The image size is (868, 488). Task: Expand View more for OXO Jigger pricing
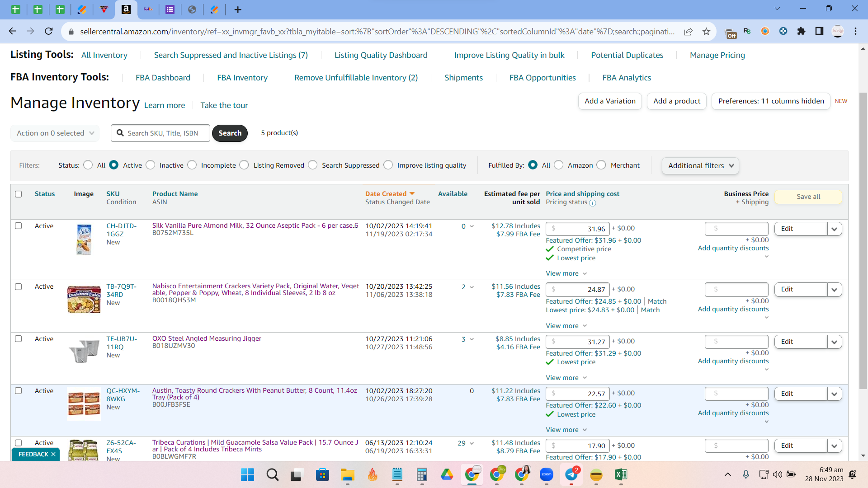tap(566, 378)
